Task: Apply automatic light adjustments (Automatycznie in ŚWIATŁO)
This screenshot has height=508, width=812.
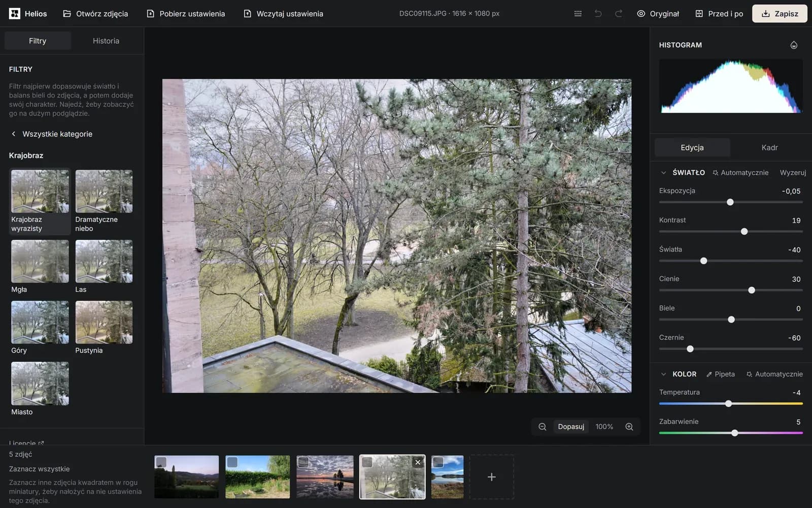Action: coord(740,173)
